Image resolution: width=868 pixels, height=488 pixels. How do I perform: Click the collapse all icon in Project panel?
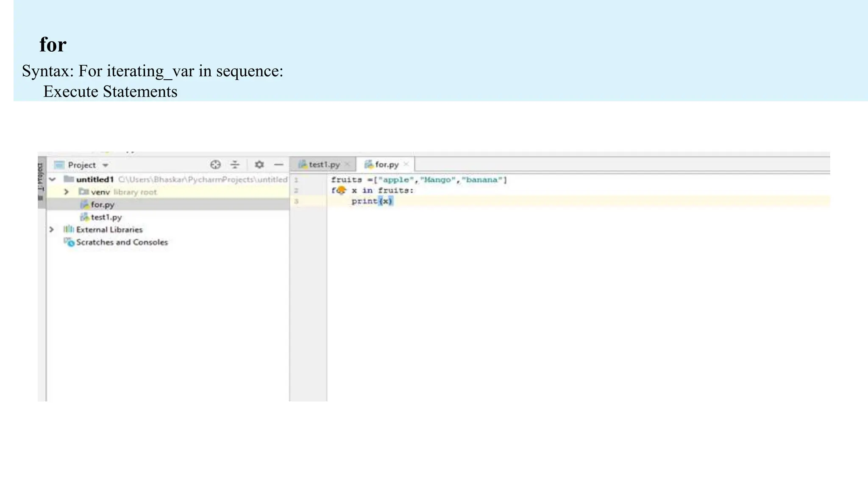(x=235, y=165)
